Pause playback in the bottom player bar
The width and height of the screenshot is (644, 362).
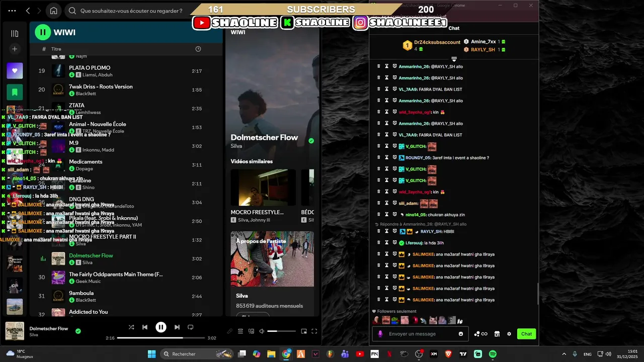point(161,327)
